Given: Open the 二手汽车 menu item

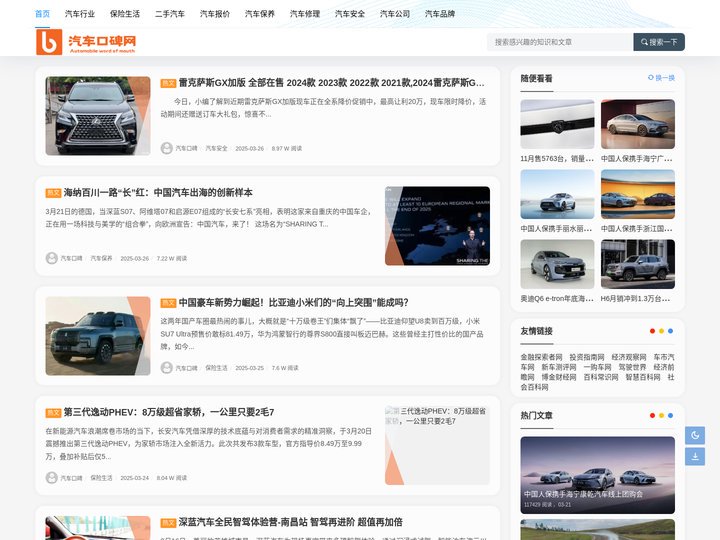Looking at the screenshot, I should coord(170,14).
